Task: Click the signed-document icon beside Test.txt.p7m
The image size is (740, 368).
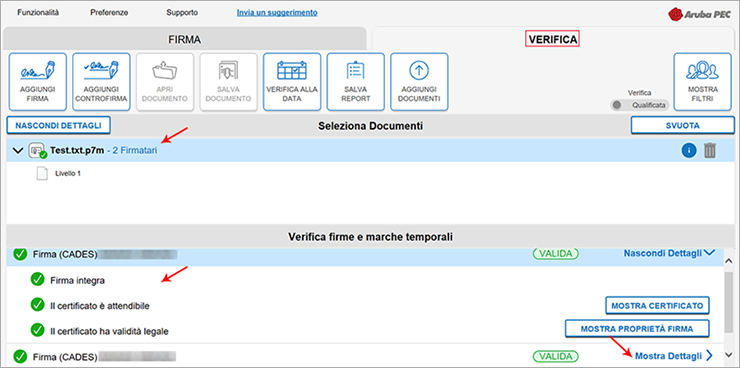Action: pyautogui.click(x=37, y=151)
